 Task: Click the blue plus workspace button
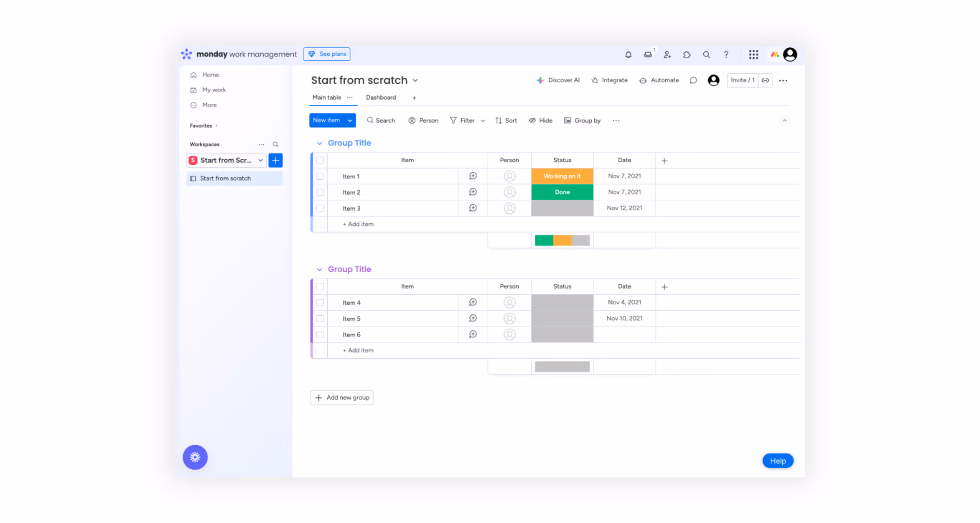275,160
